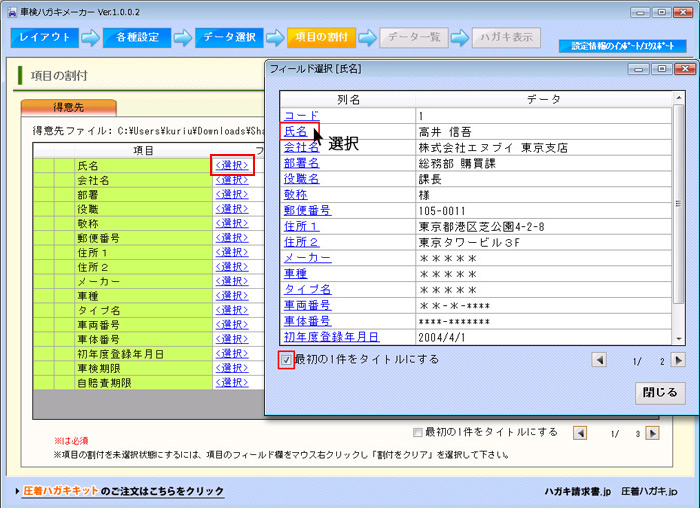The width and height of the screenshot is (700, 508).
Task: Click the <選択> link for 役職
Action: (x=232, y=209)
